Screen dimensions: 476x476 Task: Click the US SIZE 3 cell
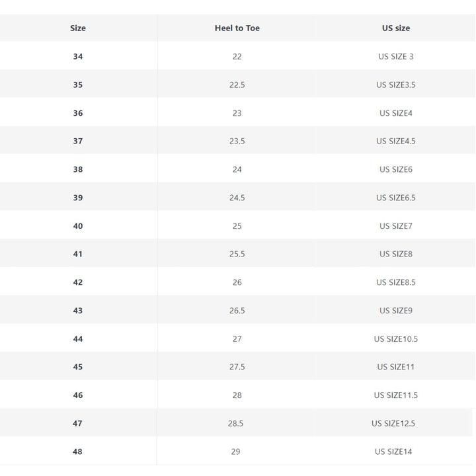395,57
